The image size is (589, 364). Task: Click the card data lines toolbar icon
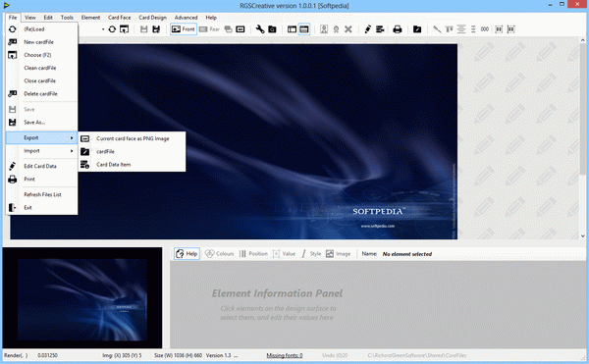tap(380, 28)
